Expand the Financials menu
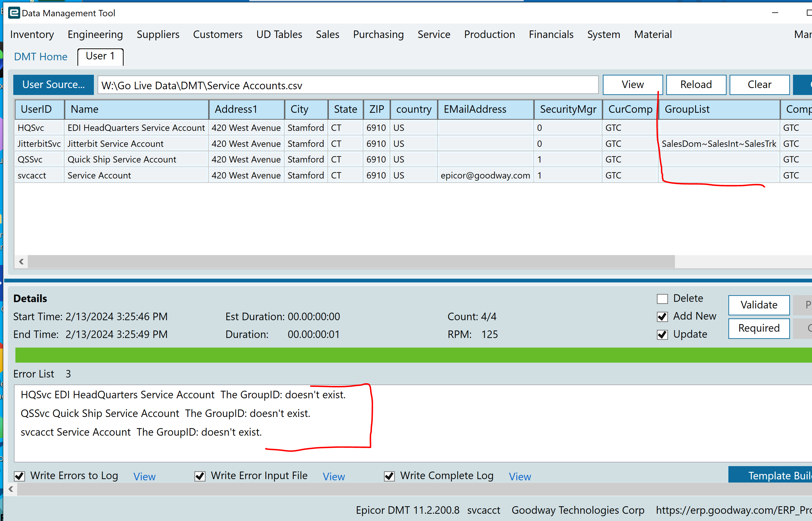 point(551,34)
